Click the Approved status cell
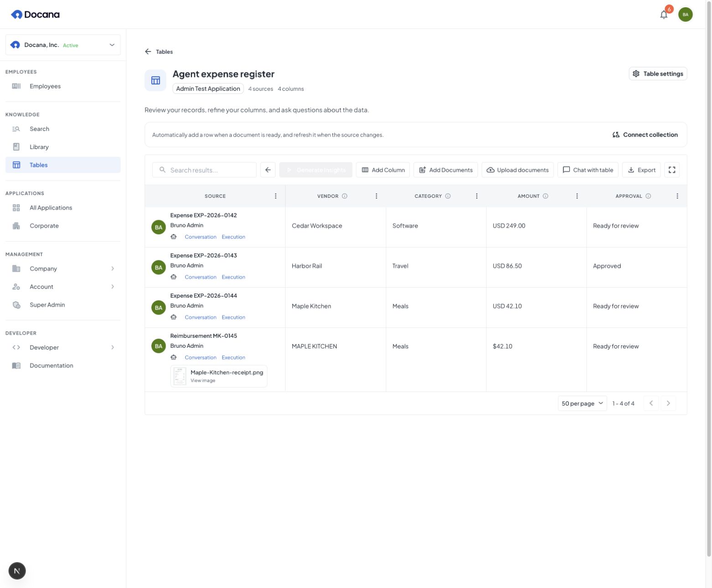Image resolution: width=712 pixels, height=588 pixels. point(637,268)
